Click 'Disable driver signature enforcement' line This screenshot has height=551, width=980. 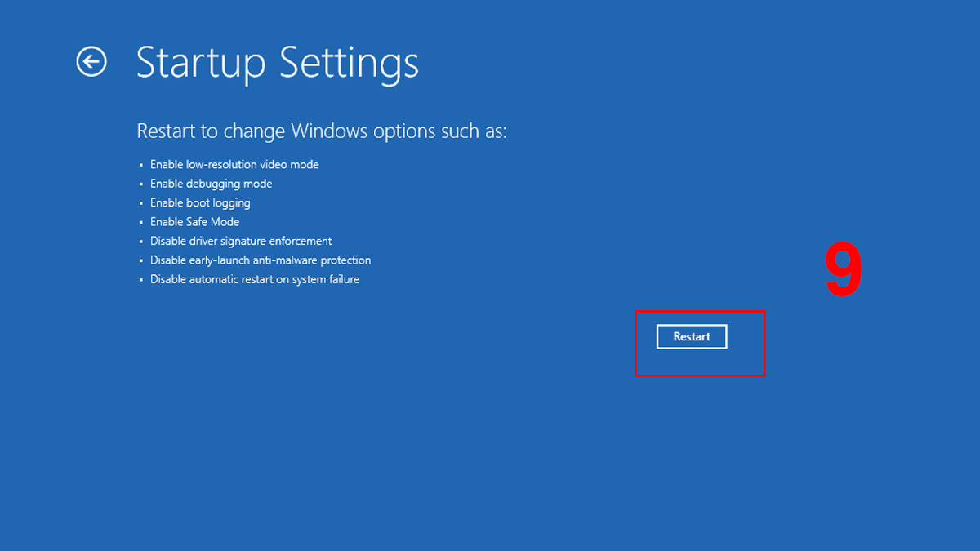pos(241,241)
